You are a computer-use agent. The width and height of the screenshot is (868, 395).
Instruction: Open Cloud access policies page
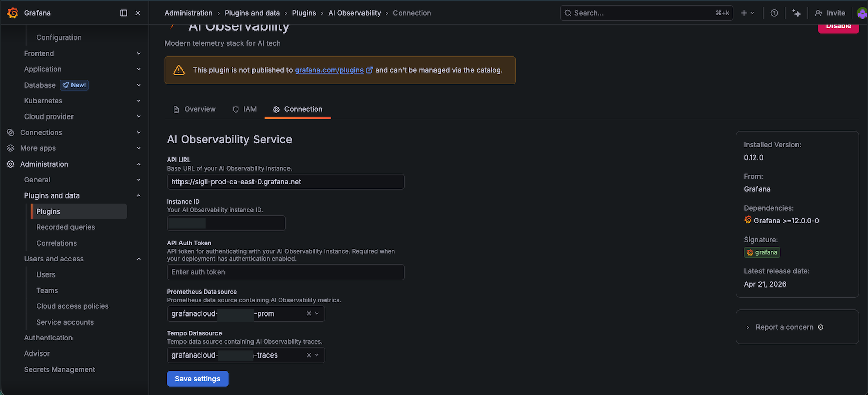(73, 306)
